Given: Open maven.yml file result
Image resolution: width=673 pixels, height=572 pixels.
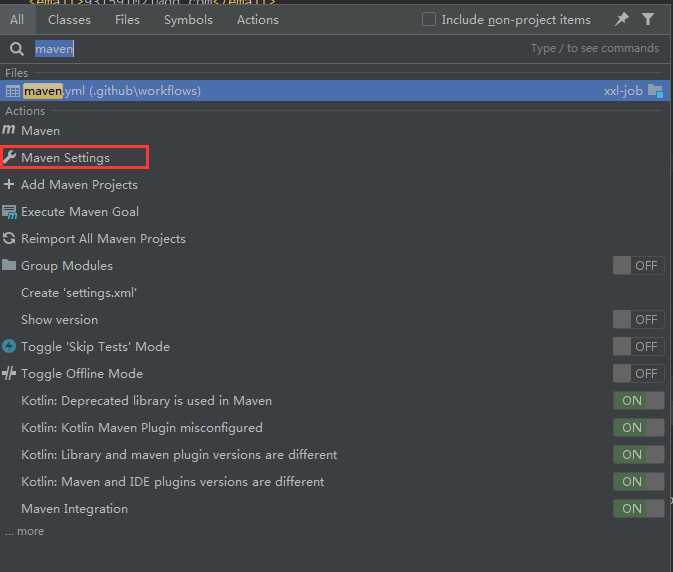Looking at the screenshot, I should click(335, 91).
